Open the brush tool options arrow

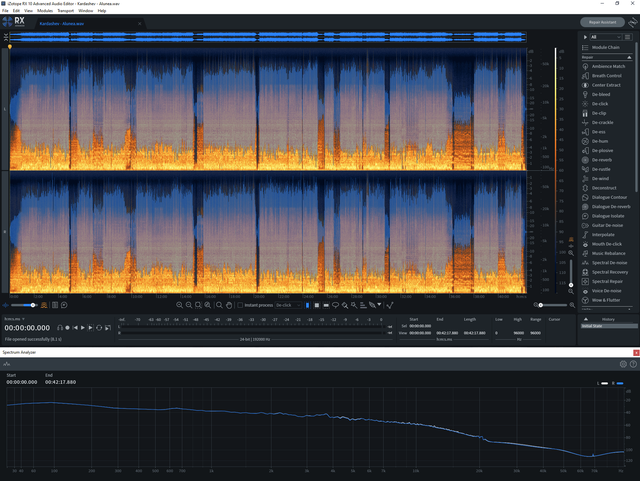click(x=379, y=305)
